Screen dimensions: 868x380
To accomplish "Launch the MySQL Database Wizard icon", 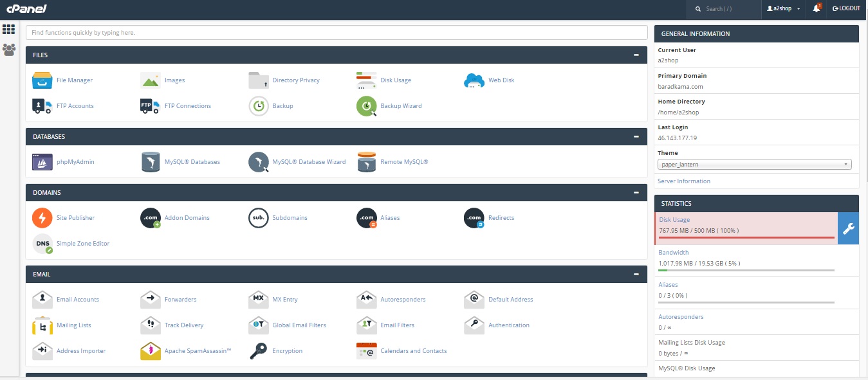I will click(259, 162).
